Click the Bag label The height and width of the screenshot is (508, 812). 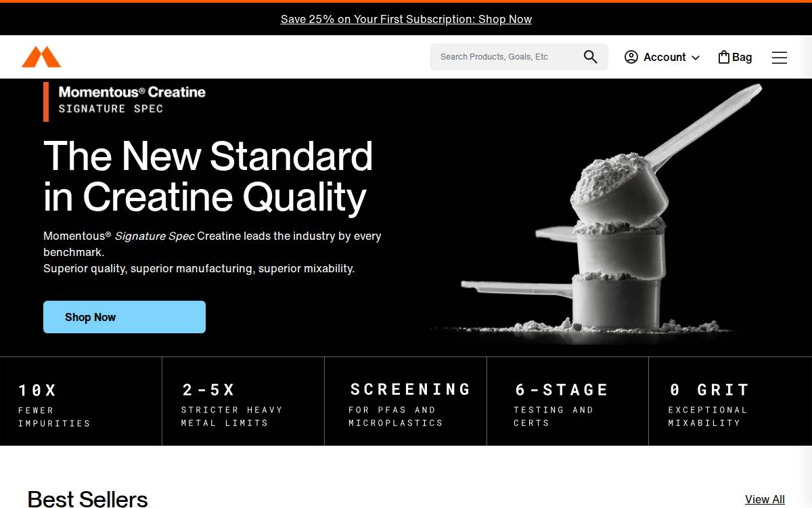point(742,57)
